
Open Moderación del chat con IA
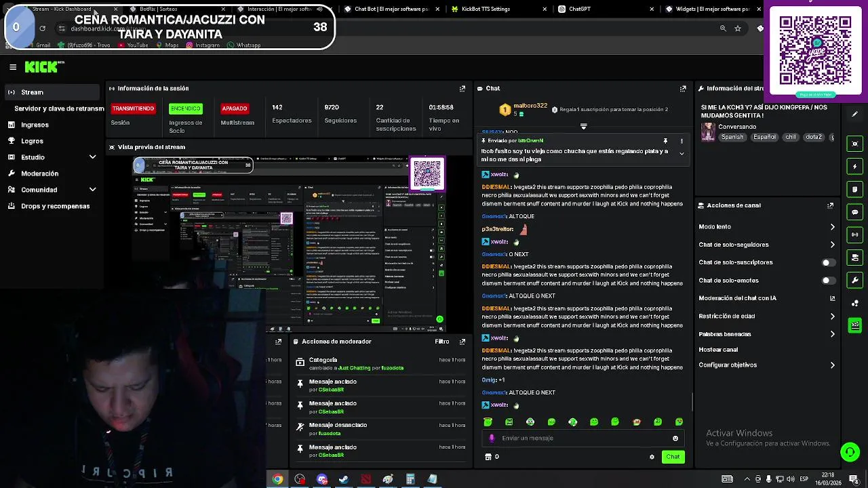pos(766,298)
